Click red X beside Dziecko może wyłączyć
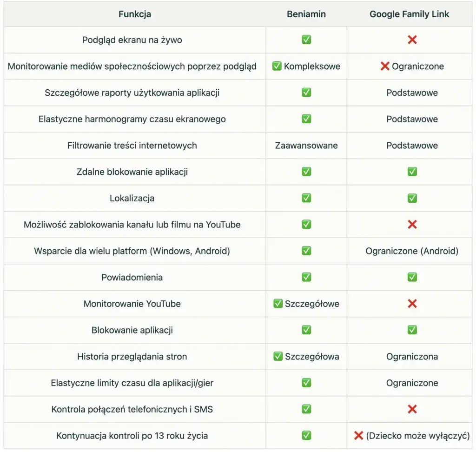 (x=358, y=436)
